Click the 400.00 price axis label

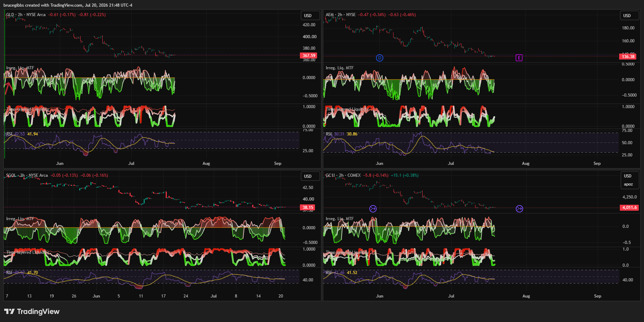tap(309, 37)
